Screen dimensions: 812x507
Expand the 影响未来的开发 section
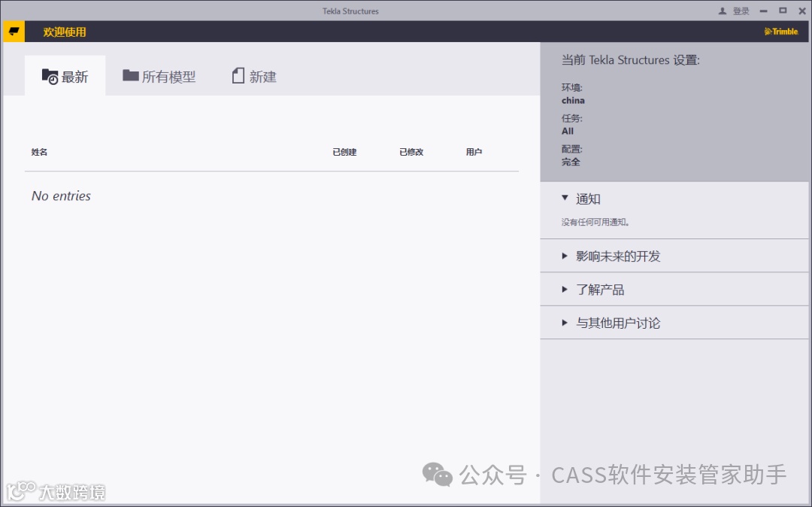coord(674,256)
